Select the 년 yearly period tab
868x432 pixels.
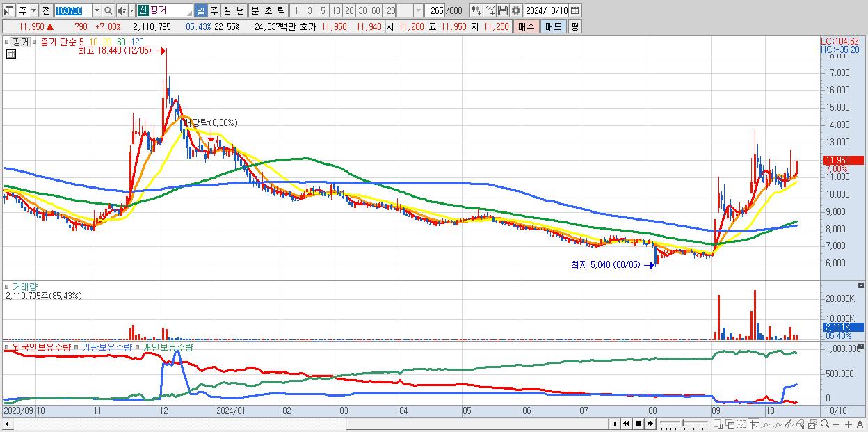pyautogui.click(x=240, y=10)
